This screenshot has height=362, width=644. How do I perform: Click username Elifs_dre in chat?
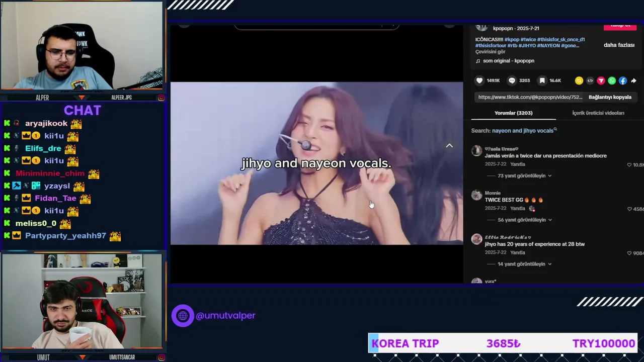43,148
